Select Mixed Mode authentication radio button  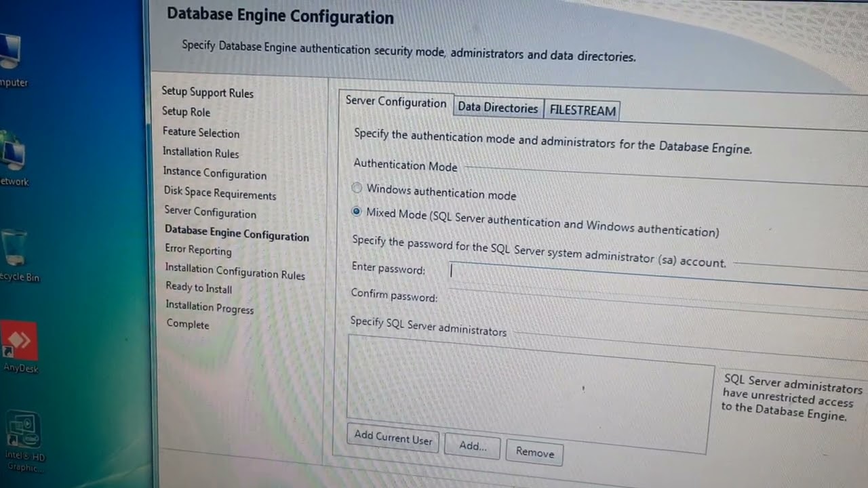(x=357, y=211)
